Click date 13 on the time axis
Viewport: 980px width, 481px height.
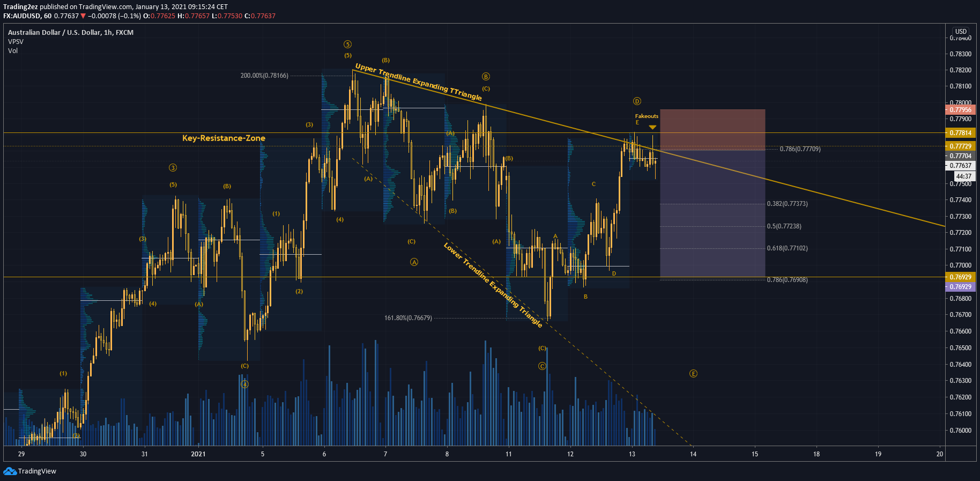click(632, 454)
